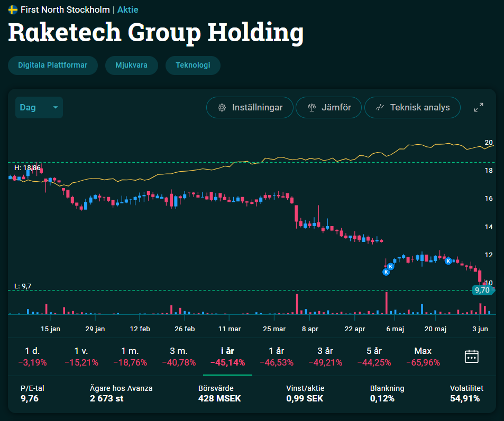Open the Dag interval dropdown
The image size is (504, 421).
[39, 108]
